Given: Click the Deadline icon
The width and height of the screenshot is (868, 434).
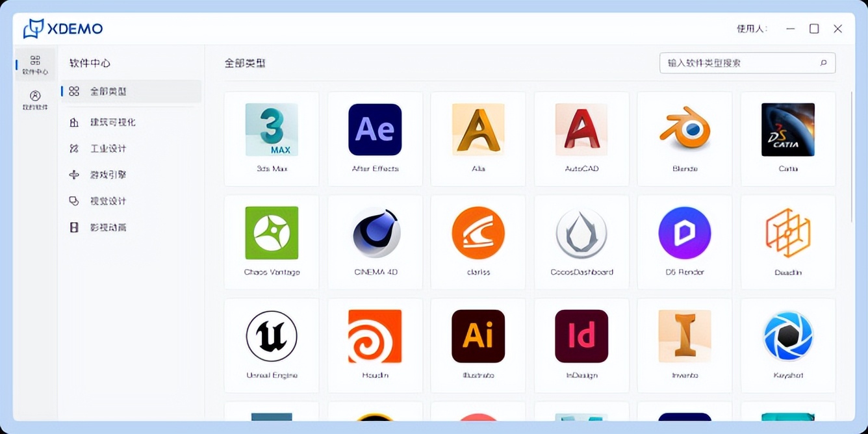Looking at the screenshot, I should pyautogui.click(x=788, y=233).
